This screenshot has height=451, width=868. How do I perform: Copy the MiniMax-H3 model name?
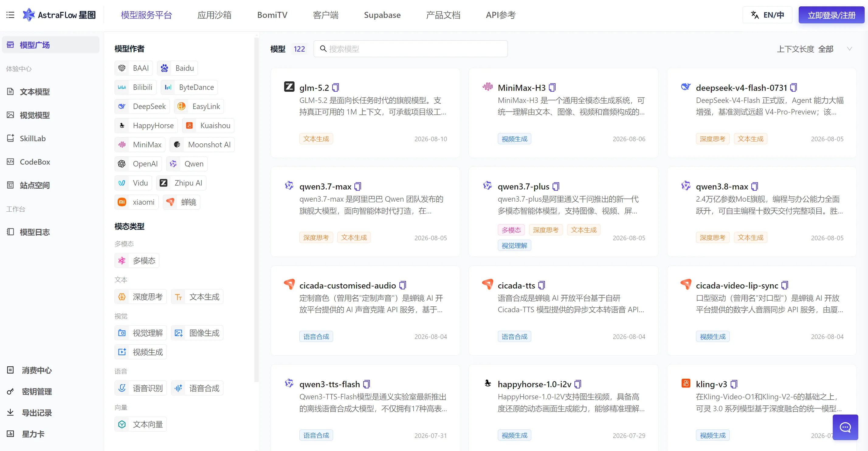click(552, 87)
